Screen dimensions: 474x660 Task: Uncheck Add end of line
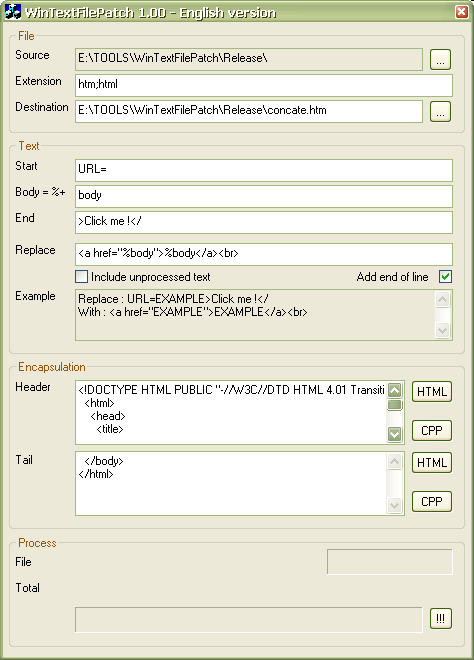[x=445, y=277]
